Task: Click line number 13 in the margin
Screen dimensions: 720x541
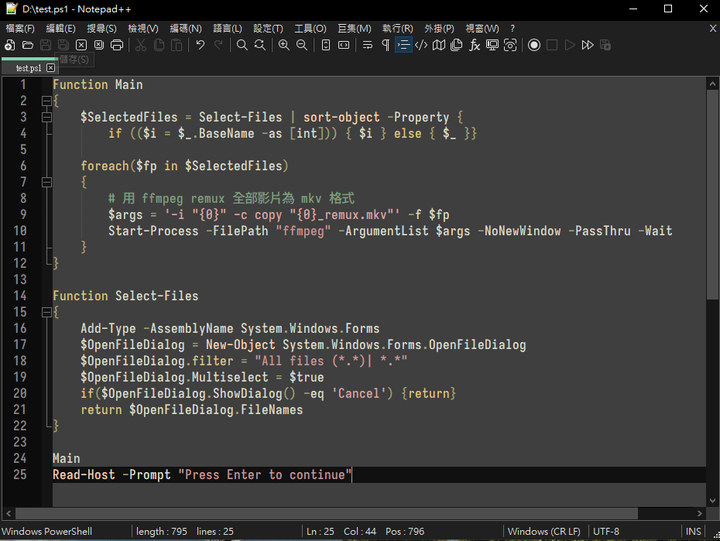Action: coord(20,280)
